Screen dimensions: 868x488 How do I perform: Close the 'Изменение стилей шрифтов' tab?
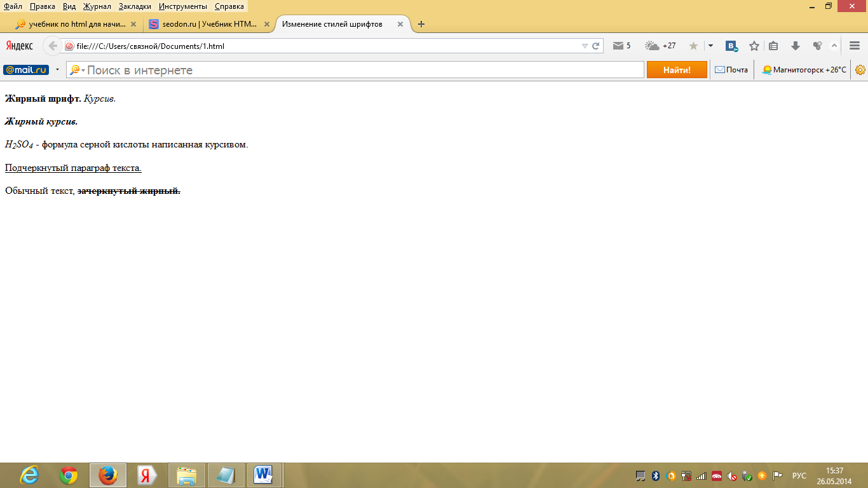click(x=400, y=24)
